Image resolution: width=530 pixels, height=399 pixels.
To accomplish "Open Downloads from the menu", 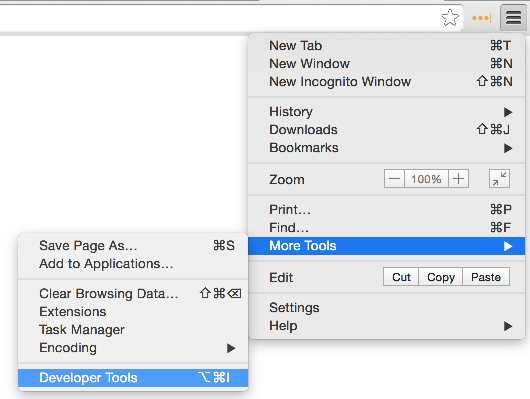I will 386,130.
